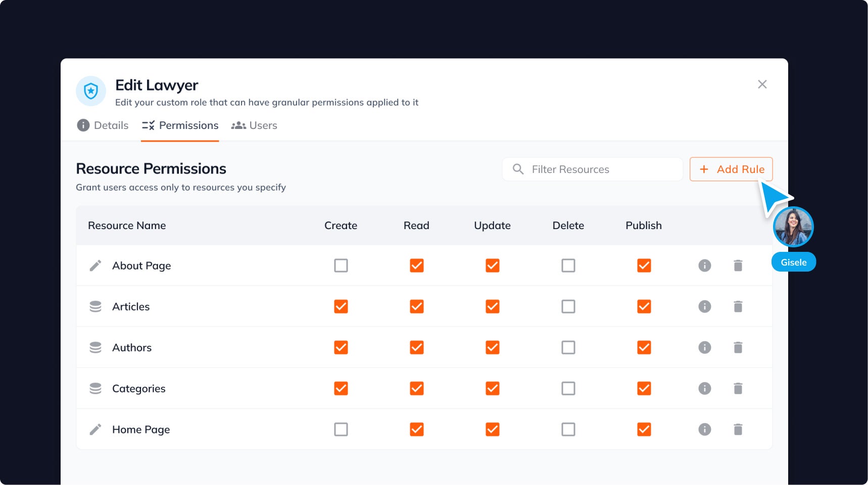
Task: Click the Add Rule button
Action: 731,169
